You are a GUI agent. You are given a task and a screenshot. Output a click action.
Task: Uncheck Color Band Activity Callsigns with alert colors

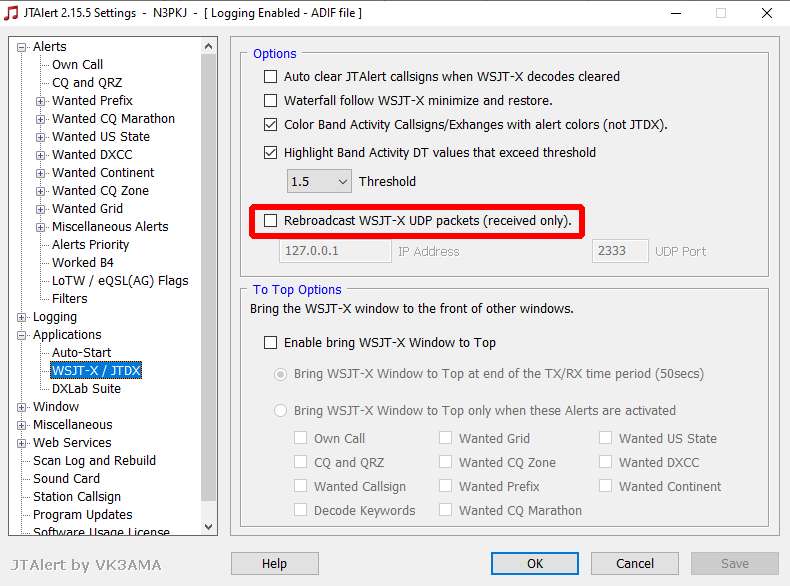[271, 124]
